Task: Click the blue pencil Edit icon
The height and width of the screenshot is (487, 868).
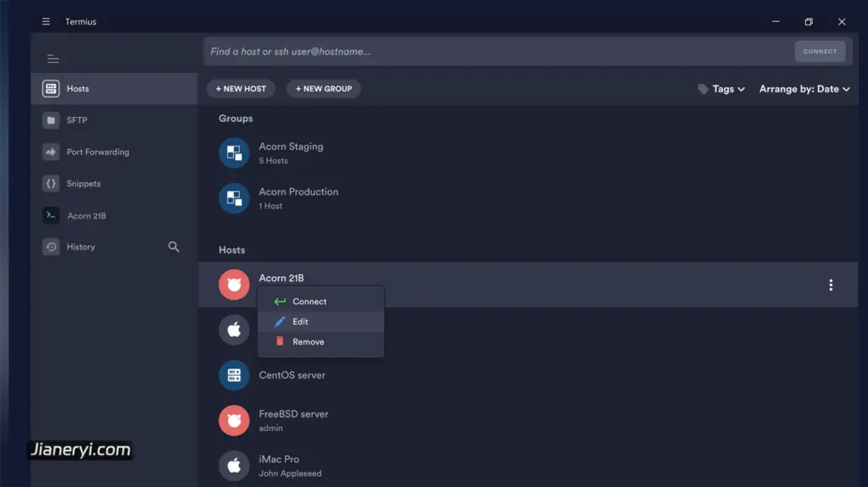Action: click(280, 322)
